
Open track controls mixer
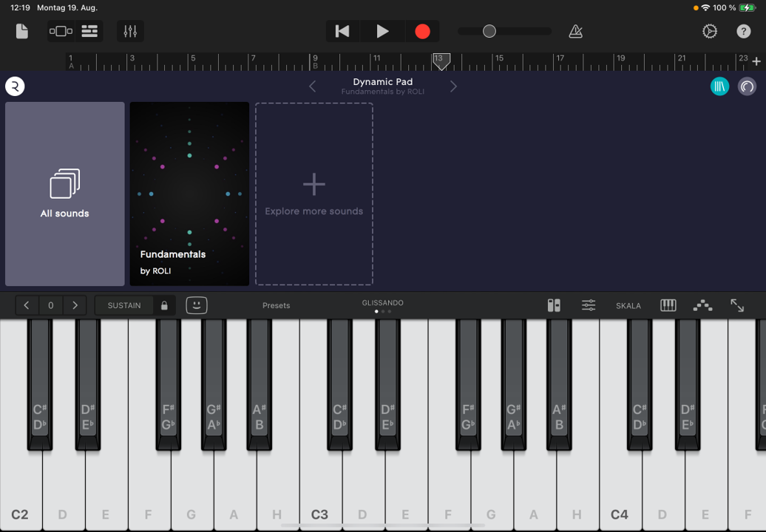tap(130, 31)
